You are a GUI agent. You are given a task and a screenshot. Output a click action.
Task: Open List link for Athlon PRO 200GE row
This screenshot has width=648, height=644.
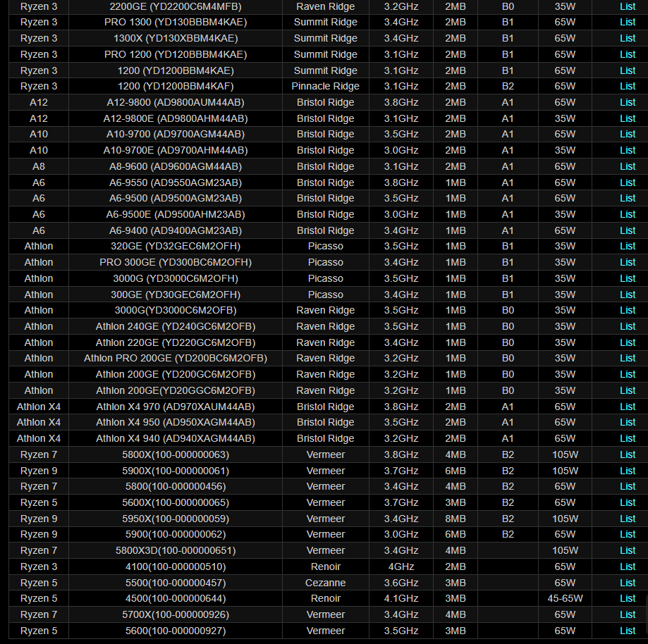pos(628,358)
